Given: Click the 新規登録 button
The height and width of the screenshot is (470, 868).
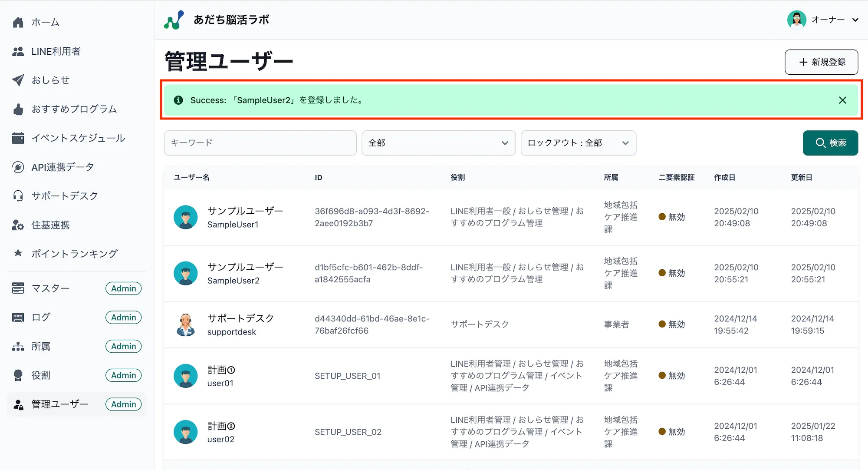Looking at the screenshot, I should click(x=821, y=62).
